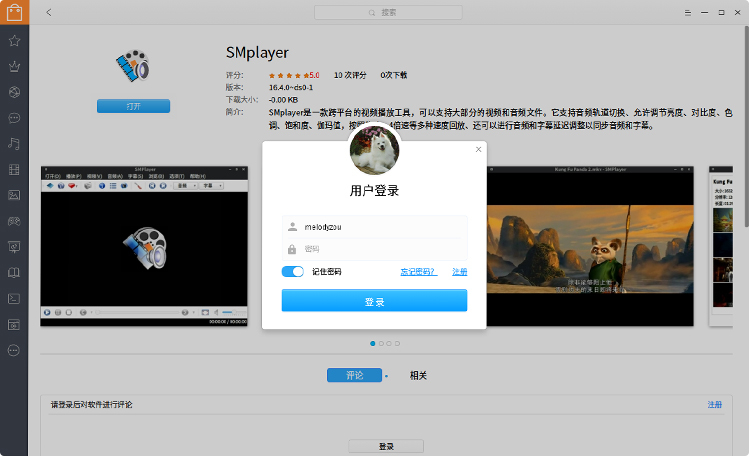This screenshot has height=456, width=749.
Task: Click the 10 次评分 ratings count text
Action: click(350, 75)
